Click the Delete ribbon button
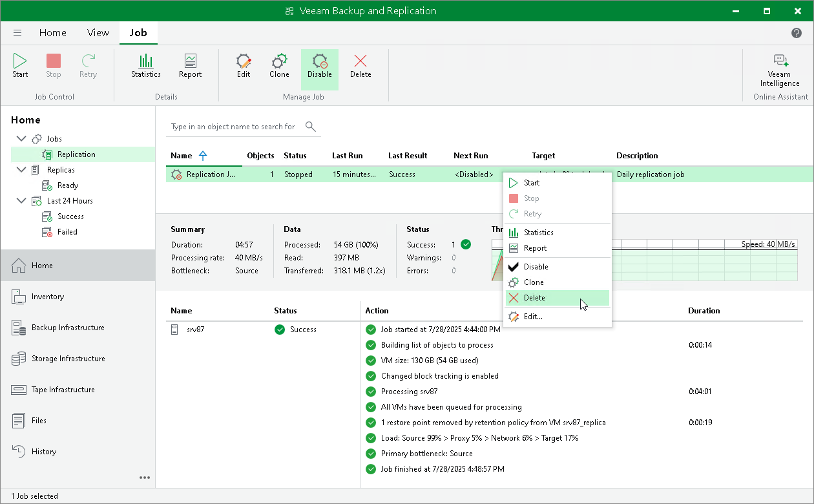Screen dimensions: 814x504 pos(360,67)
